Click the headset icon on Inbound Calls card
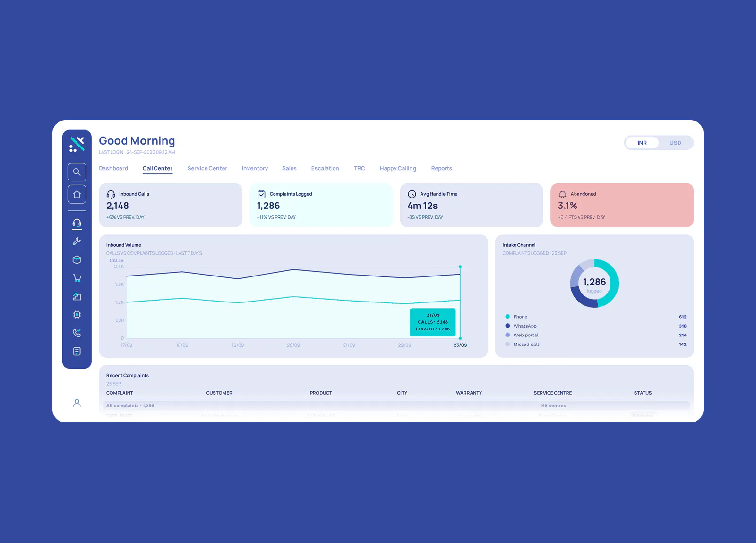The height and width of the screenshot is (543, 756). click(x=111, y=194)
